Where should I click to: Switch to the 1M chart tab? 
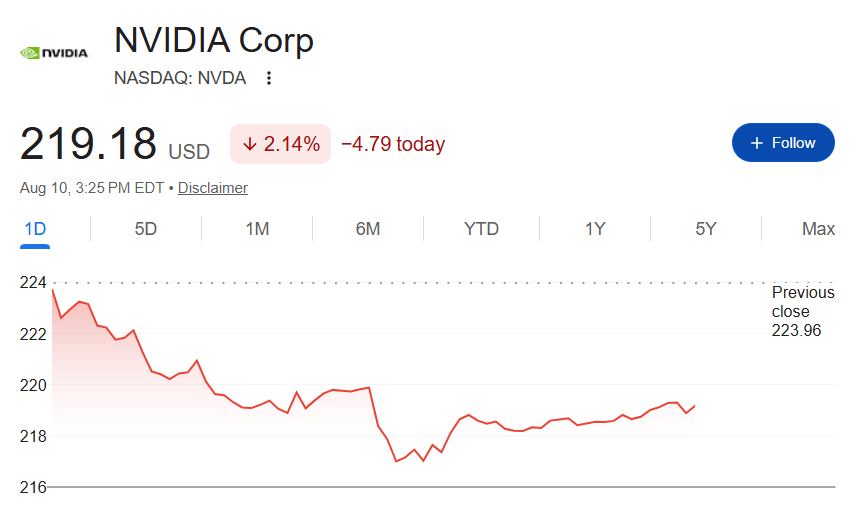[257, 229]
